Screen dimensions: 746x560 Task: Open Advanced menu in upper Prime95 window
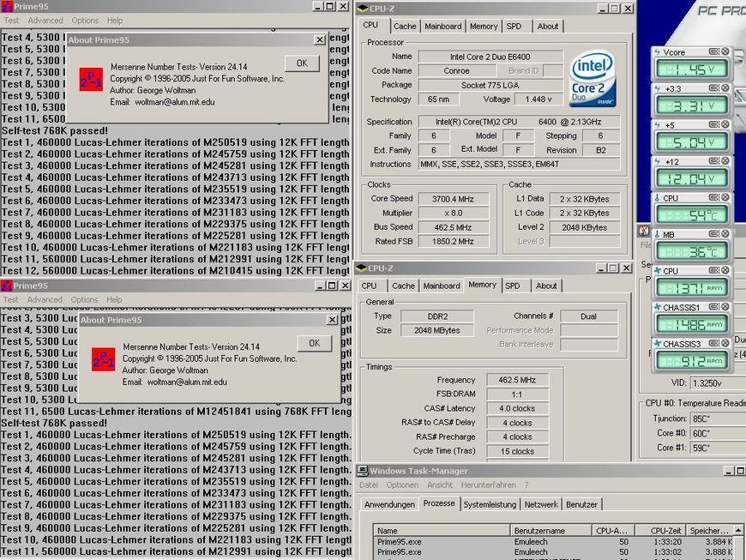pos(45,21)
